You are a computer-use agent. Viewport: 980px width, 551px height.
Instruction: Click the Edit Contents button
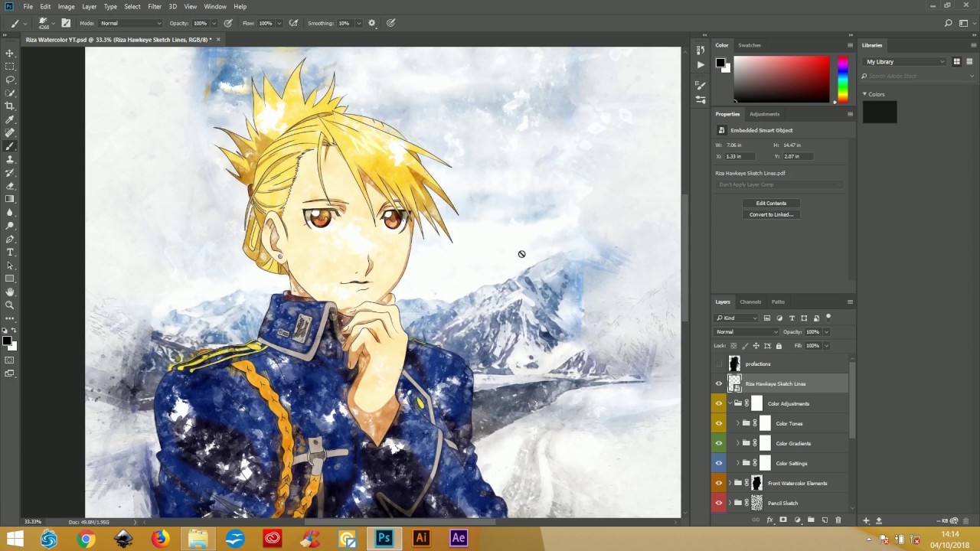pyautogui.click(x=771, y=203)
